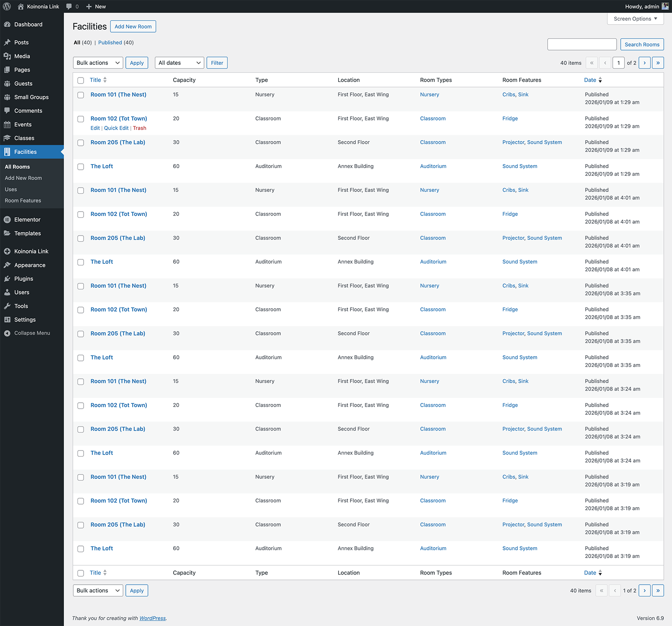This screenshot has height=626, width=672.
Task: Expand the All dates filter dropdown
Action: click(179, 63)
